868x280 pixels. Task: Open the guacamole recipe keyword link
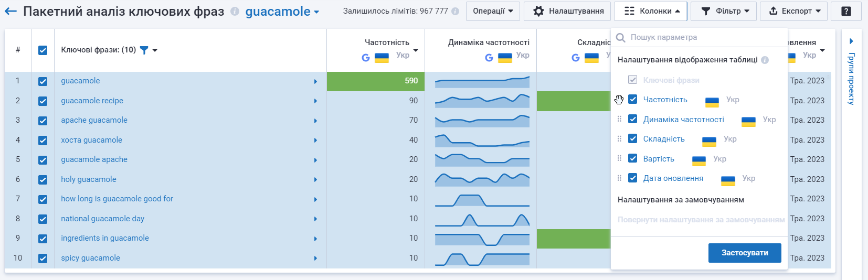pos(92,101)
